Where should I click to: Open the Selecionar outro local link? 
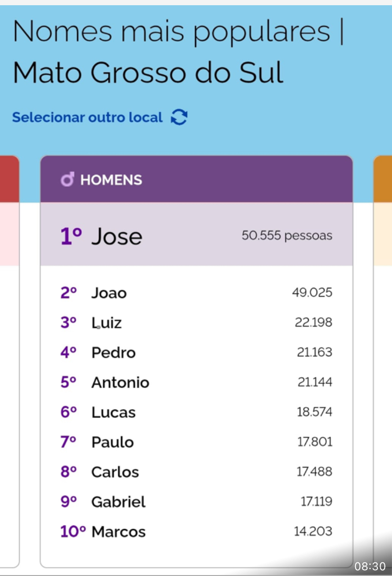pyautogui.click(x=87, y=117)
